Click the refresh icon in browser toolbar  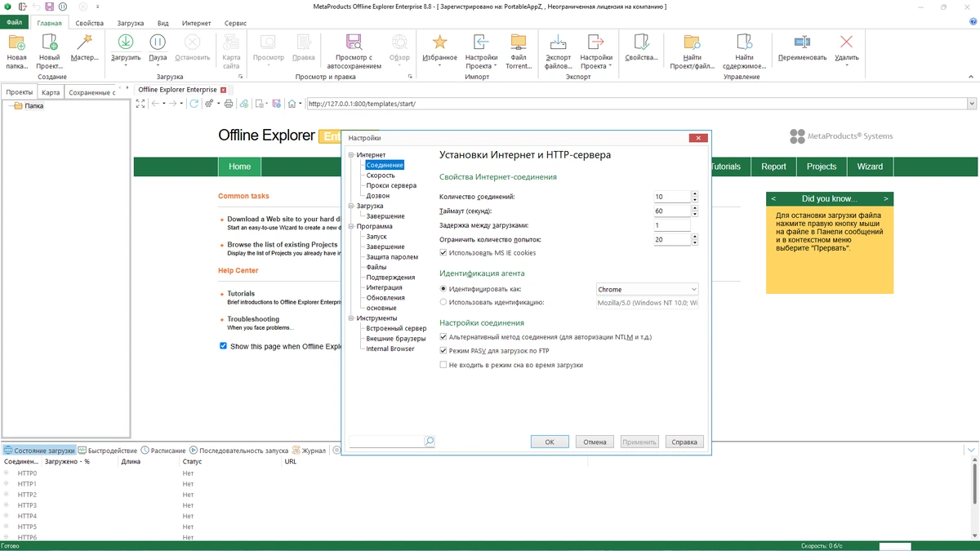194,104
